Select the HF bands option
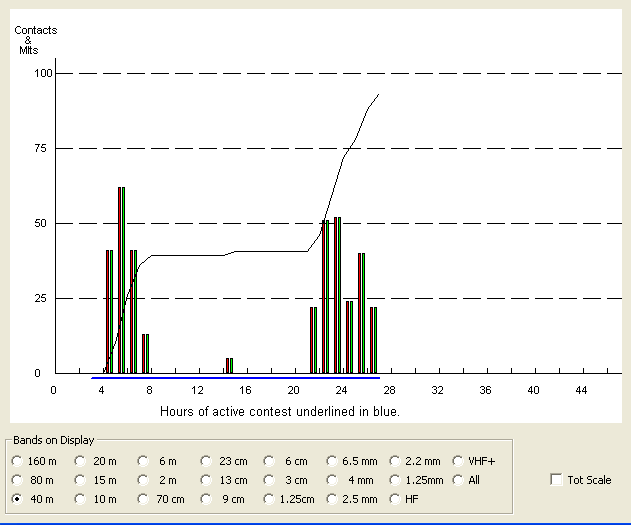The width and height of the screenshot is (631, 525). click(x=396, y=498)
